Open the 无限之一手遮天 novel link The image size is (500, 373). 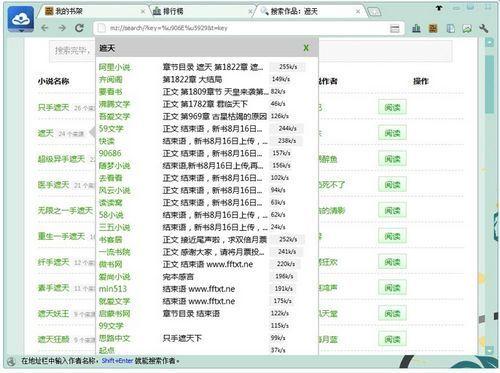pos(65,210)
